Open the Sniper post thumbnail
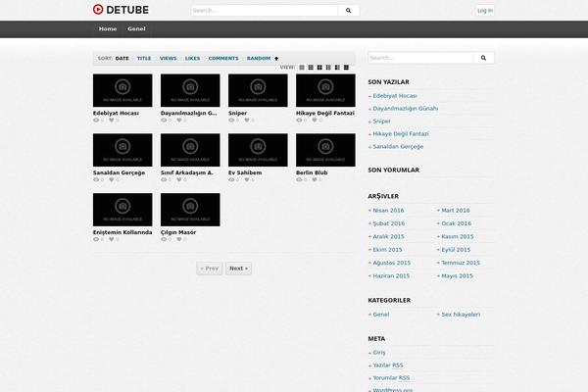 258,90
